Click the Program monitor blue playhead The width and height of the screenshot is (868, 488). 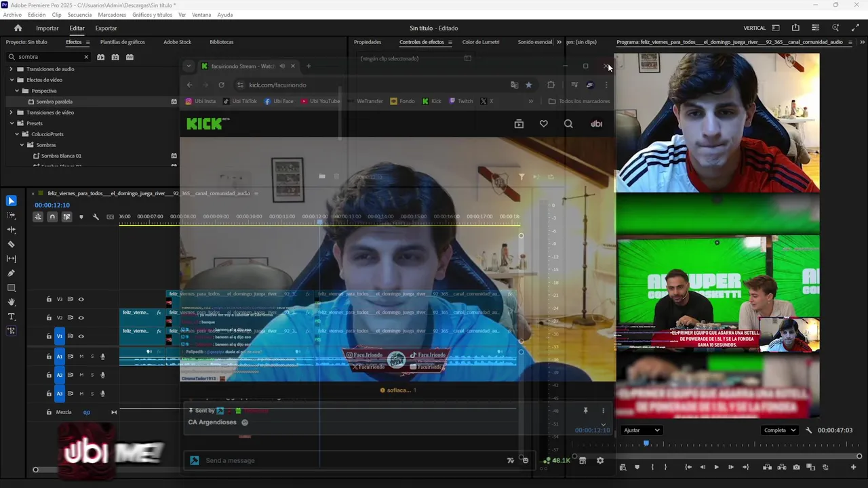tap(646, 443)
